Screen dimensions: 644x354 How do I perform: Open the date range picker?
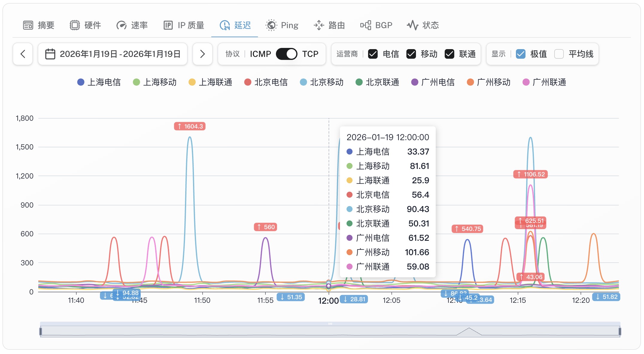pos(113,54)
